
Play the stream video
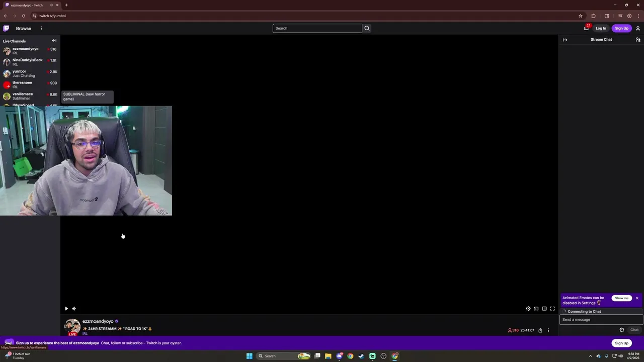click(66, 309)
